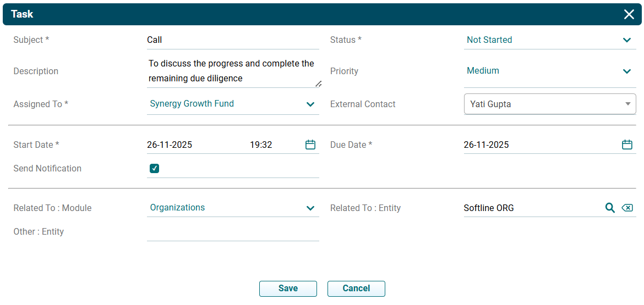
Task: Clear the Softline ORG entity value
Action: [x=627, y=208]
